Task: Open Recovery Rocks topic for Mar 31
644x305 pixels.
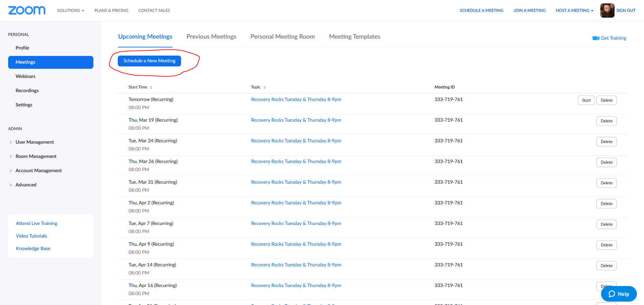Action: tap(296, 182)
